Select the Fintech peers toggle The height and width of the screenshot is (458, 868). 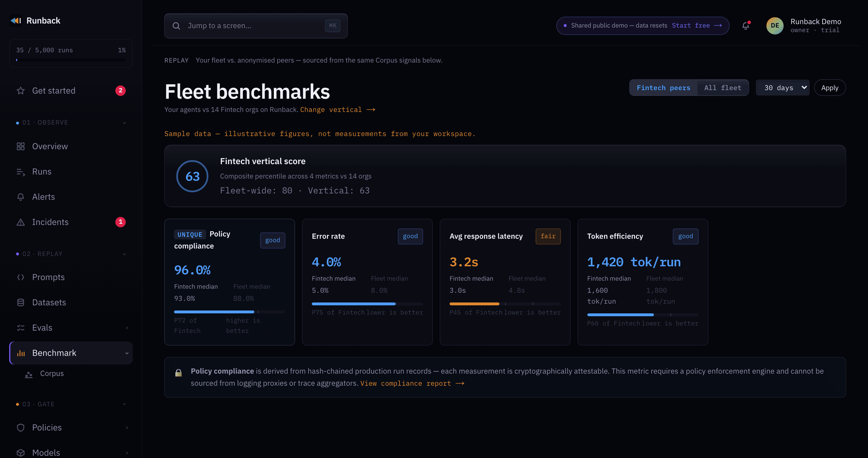tap(663, 88)
